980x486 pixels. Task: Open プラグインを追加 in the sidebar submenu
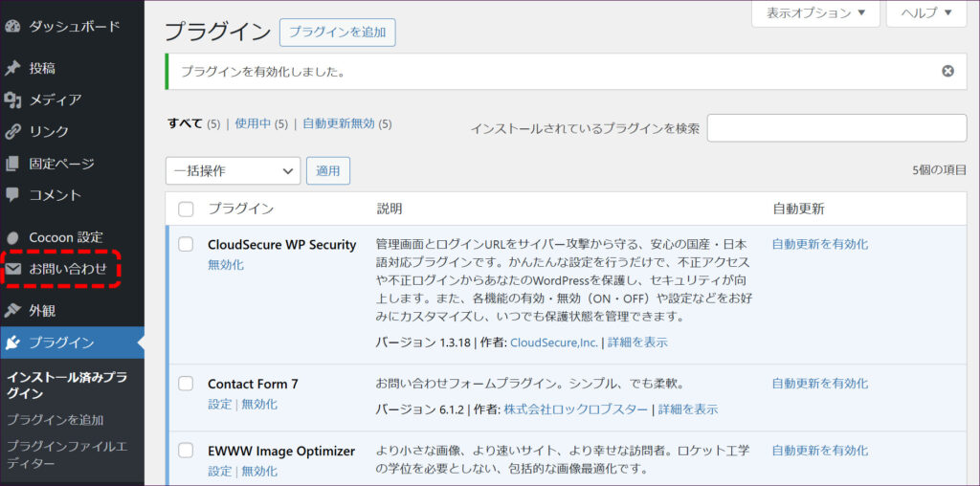(x=55, y=419)
